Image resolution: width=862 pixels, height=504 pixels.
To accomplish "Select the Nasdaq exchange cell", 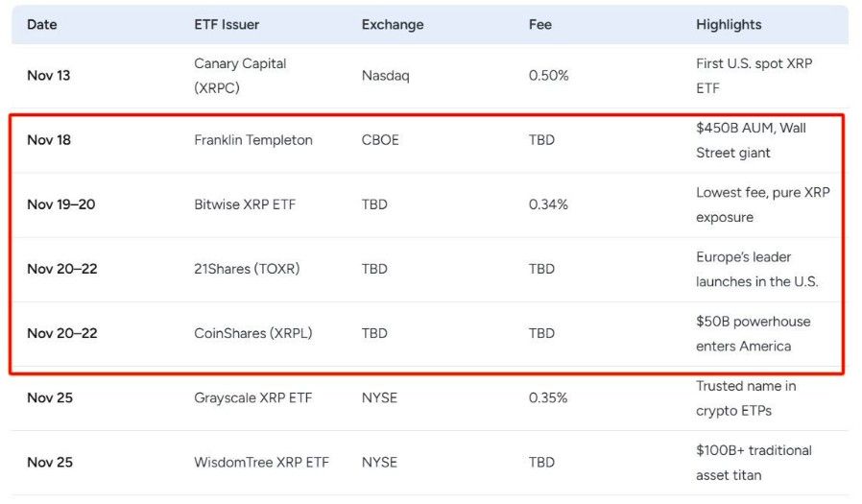I will (x=385, y=75).
